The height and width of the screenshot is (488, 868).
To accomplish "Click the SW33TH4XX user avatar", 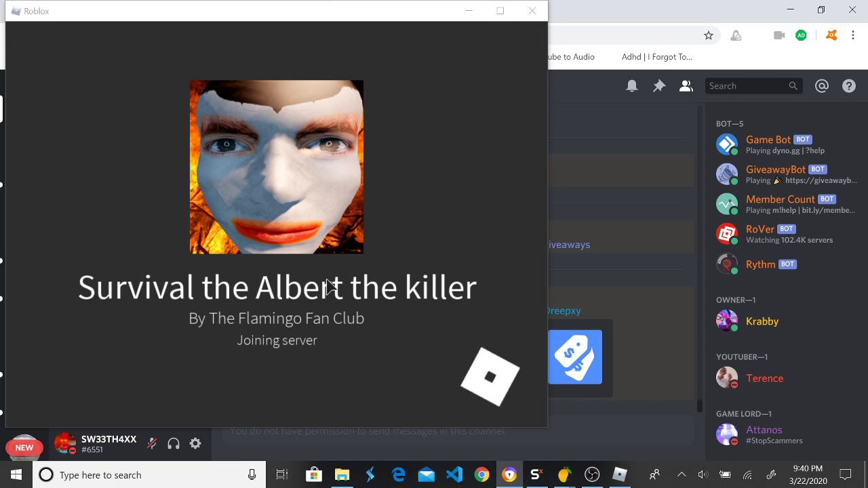I will coord(65,444).
